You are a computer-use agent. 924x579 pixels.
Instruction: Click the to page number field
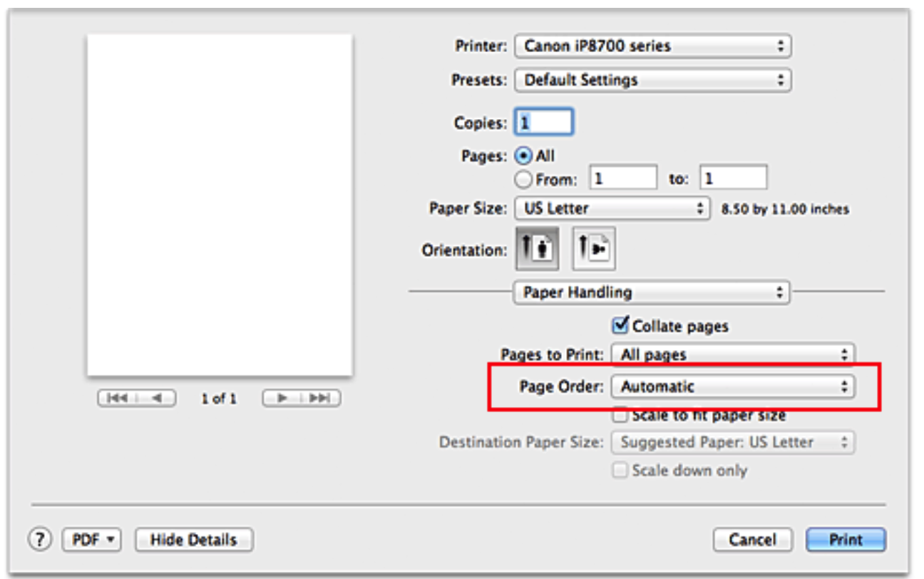[734, 178]
